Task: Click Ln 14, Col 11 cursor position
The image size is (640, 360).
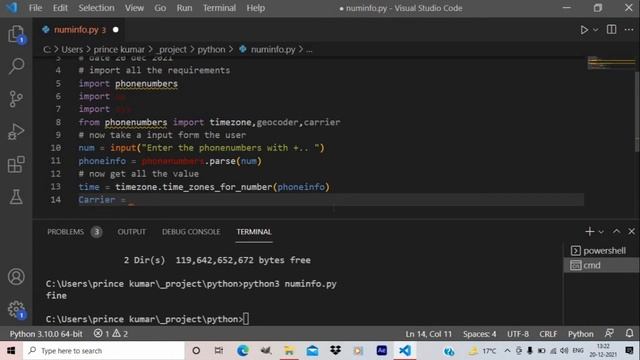Action: [x=429, y=334]
